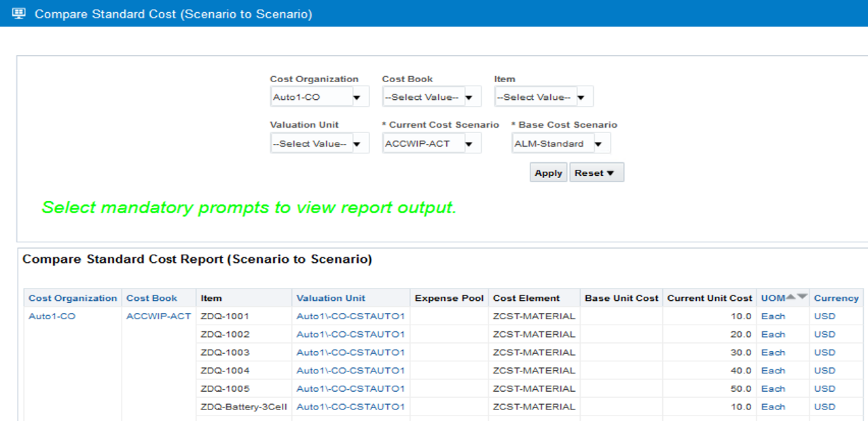Open the ACCWIP-ACT cost book link
The width and height of the screenshot is (868, 421).
click(159, 316)
